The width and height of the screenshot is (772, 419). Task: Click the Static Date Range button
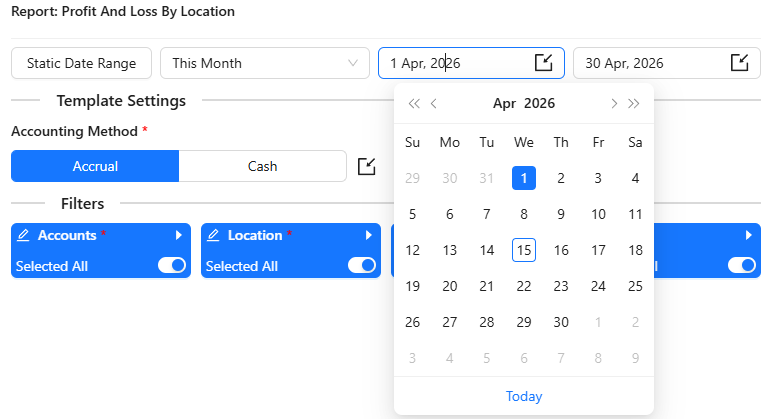point(81,63)
